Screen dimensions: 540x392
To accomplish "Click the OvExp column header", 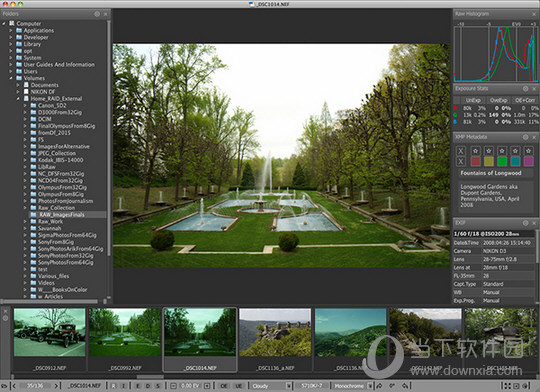I will 498,100.
